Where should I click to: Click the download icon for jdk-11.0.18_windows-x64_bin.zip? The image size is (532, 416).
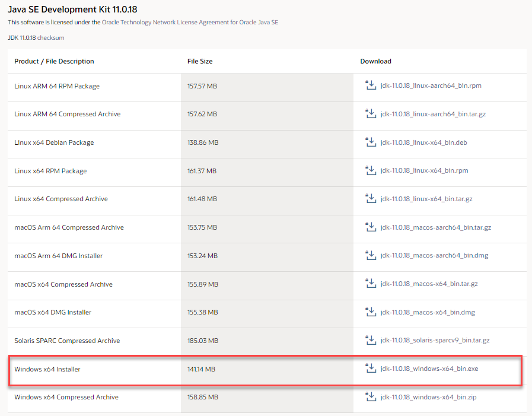click(x=371, y=397)
